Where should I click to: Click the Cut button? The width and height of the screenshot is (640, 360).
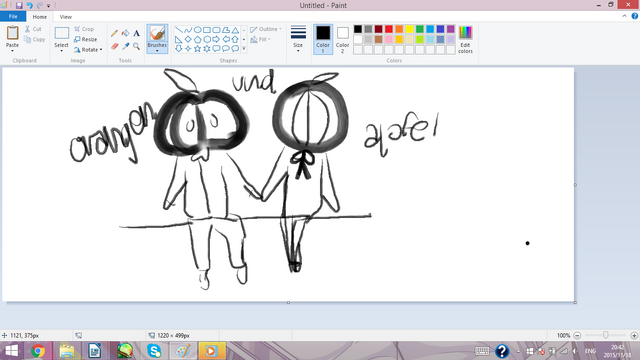pos(33,29)
